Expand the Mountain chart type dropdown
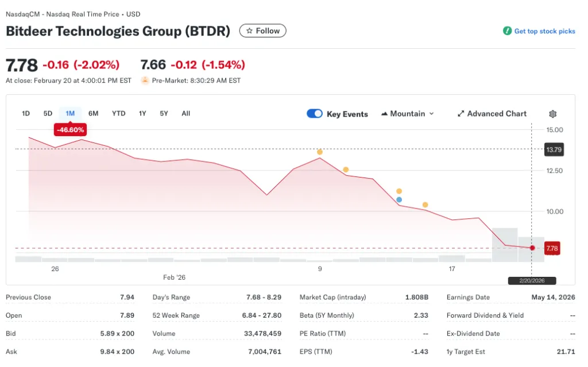 431,114
